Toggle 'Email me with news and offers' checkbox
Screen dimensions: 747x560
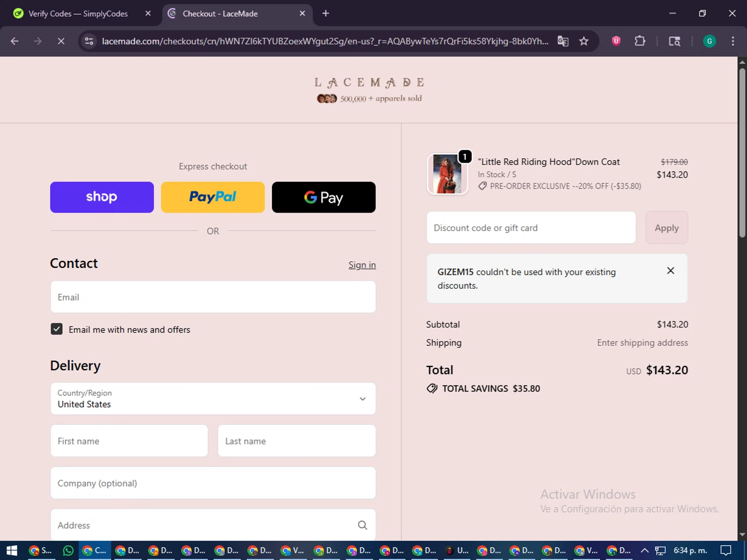pyautogui.click(x=57, y=329)
